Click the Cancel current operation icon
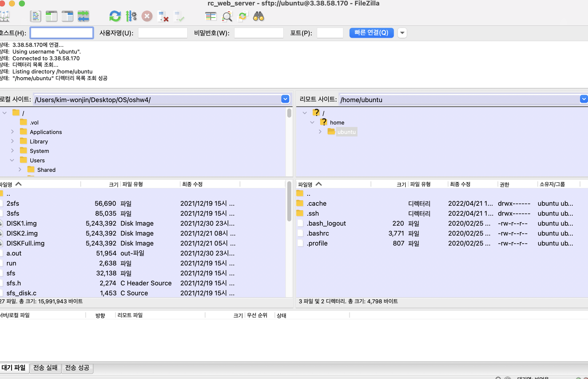588x379 pixels. (147, 16)
